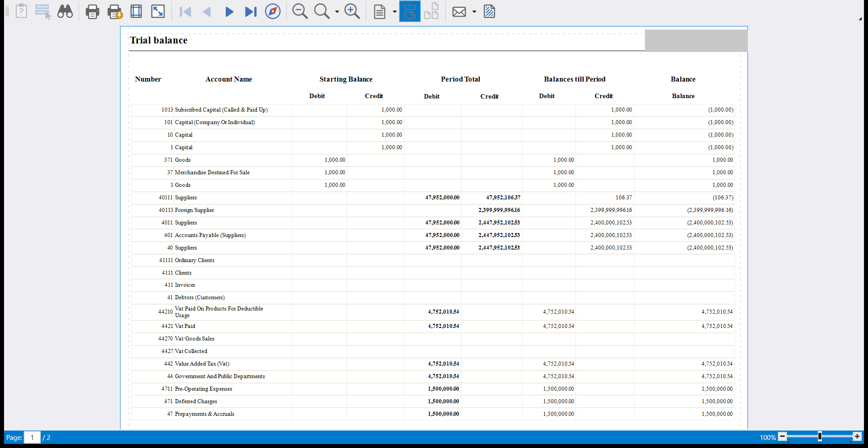Click the 100% zoom label
Image resolution: width=868 pixels, height=448 pixels.
point(768,437)
